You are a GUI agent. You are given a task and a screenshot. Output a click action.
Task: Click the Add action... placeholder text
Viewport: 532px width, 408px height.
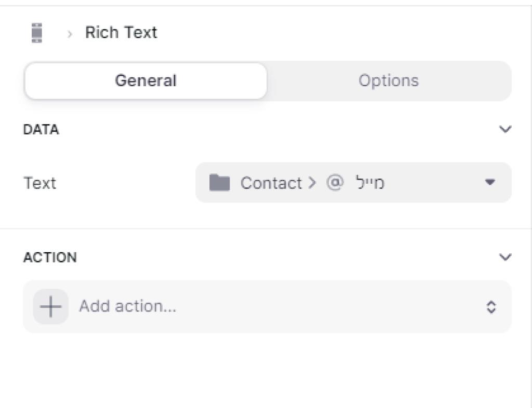tap(127, 307)
